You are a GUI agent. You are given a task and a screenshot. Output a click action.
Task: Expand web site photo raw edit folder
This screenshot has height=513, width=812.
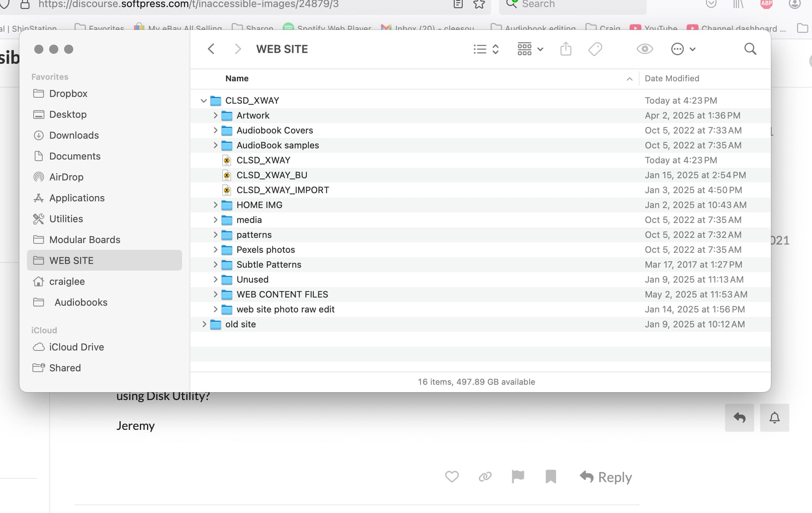click(x=215, y=309)
